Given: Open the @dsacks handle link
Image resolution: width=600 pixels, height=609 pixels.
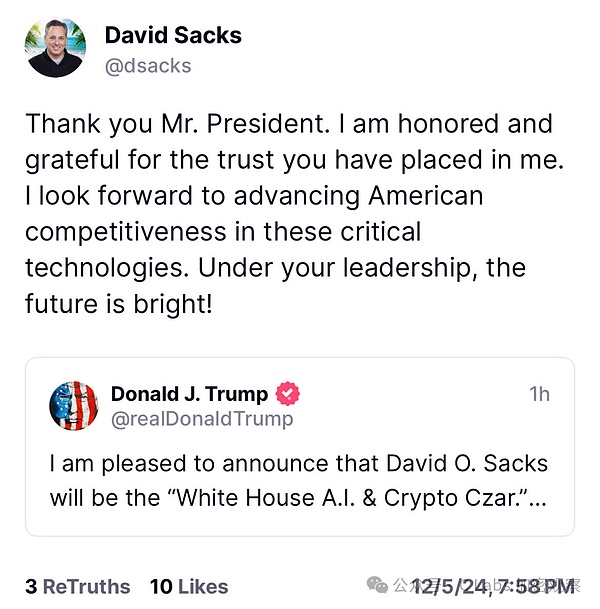Looking at the screenshot, I should point(147,66).
